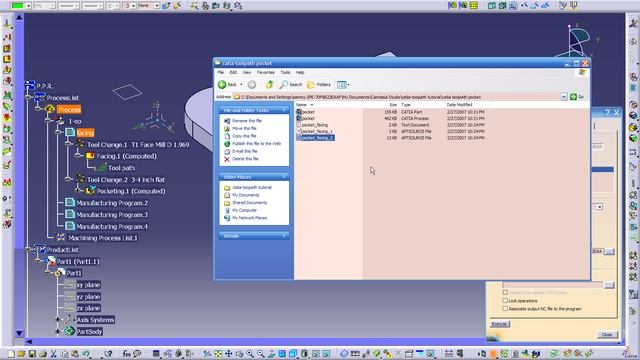The height and width of the screenshot is (360, 640).
Task: Click the Cut scissors icon in bottom toolbar
Action: tap(53, 354)
